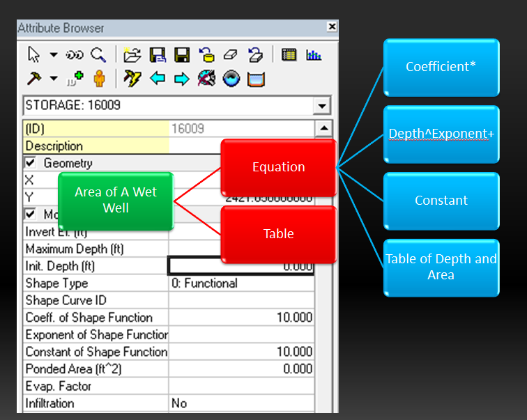Select the Infiltration row label
Screen dimensions: 527x420
click(49, 403)
